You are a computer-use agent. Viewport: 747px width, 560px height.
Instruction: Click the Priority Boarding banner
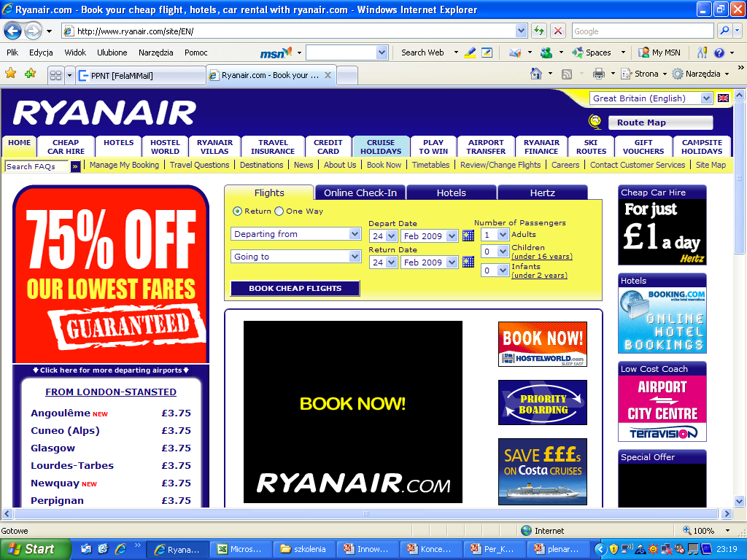[x=543, y=402]
